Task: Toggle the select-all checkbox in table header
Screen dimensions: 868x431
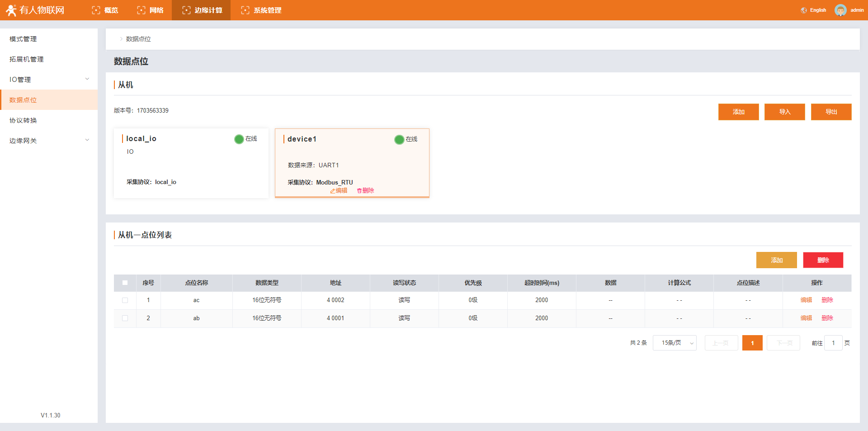Action: (125, 283)
